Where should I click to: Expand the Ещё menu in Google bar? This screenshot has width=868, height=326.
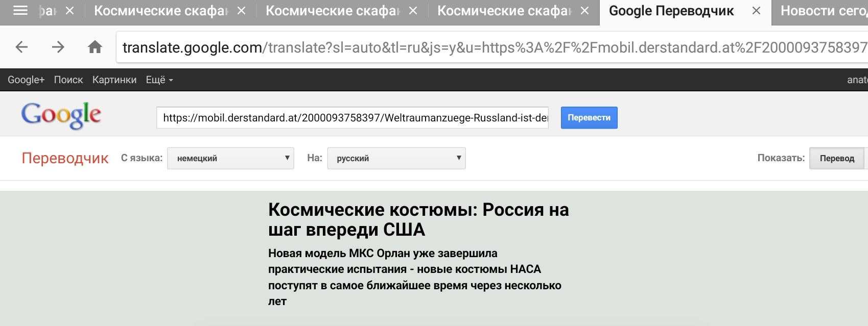click(x=159, y=80)
